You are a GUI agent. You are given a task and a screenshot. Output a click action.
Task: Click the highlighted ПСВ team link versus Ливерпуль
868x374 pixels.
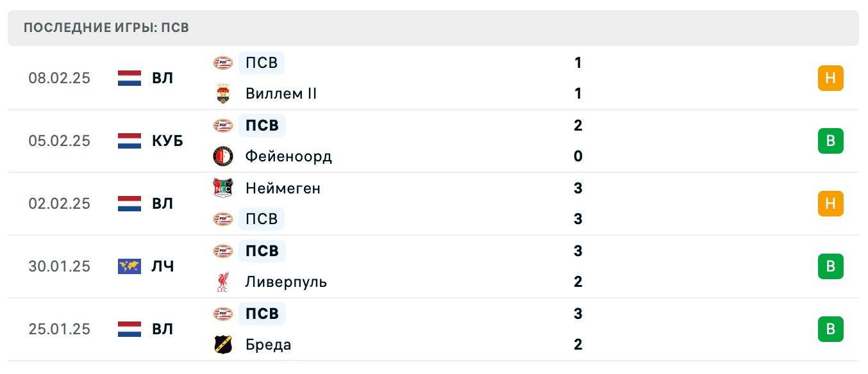(x=262, y=251)
